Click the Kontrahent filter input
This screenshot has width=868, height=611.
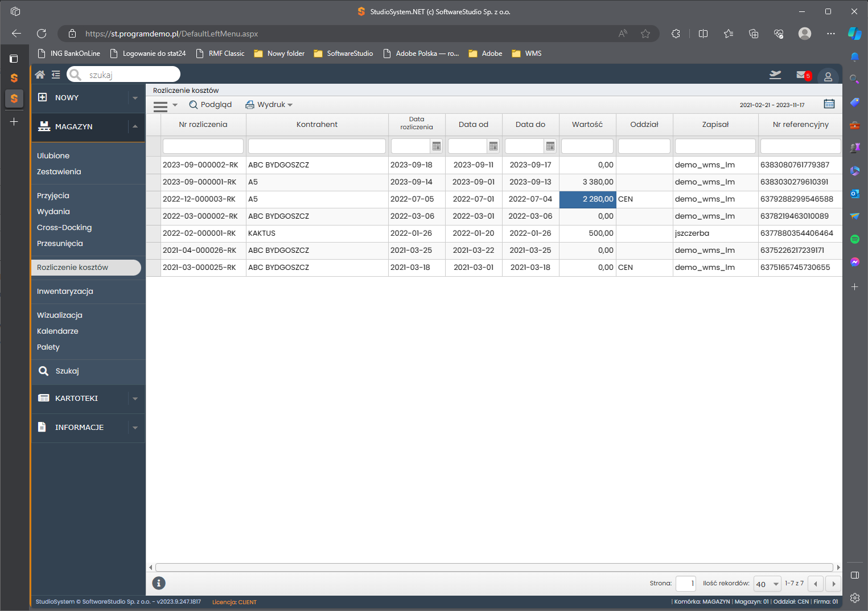click(x=317, y=146)
